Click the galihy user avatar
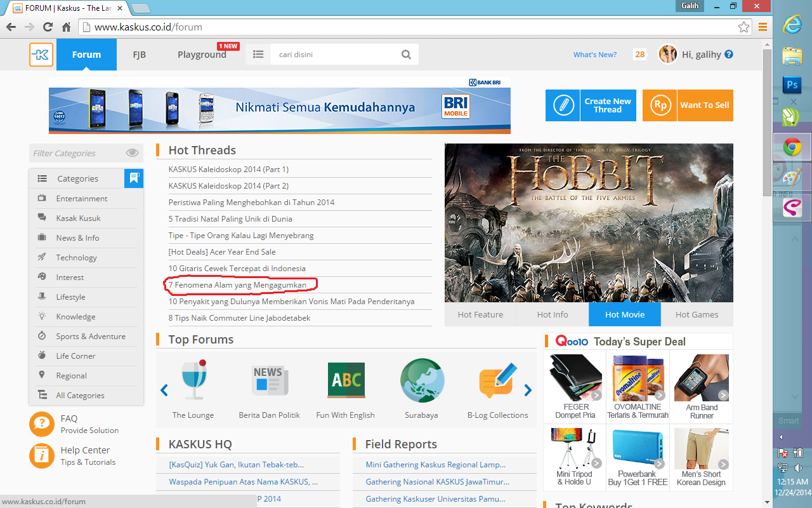812x508 pixels. 668,55
